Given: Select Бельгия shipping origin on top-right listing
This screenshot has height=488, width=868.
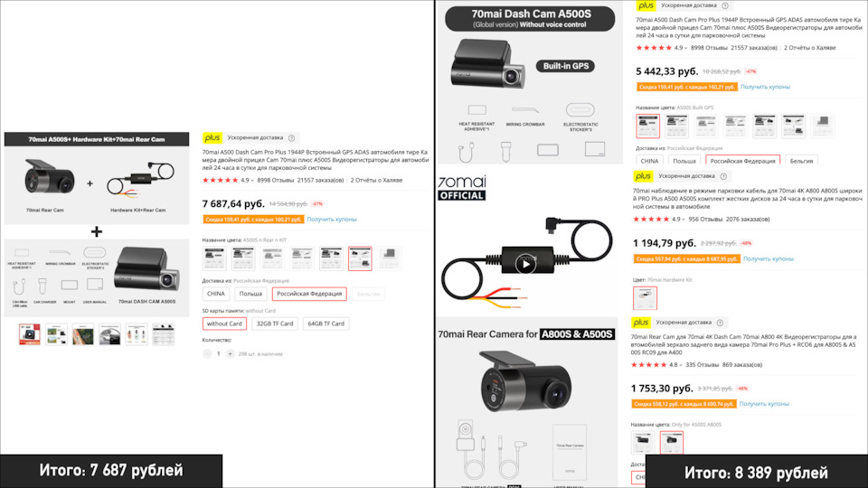Looking at the screenshot, I should (x=801, y=161).
